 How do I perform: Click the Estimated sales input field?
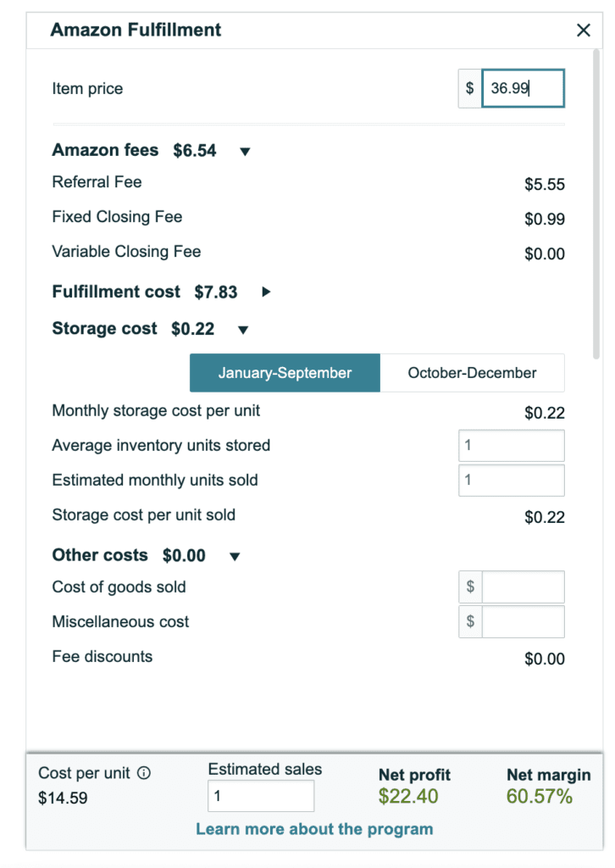(261, 796)
